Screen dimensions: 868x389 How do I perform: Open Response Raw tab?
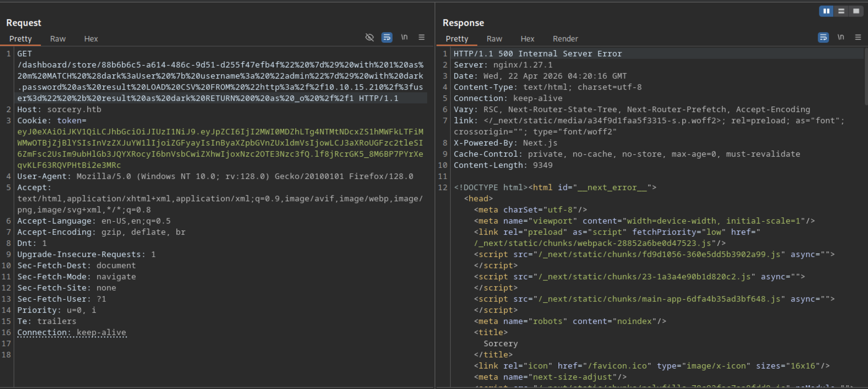(x=494, y=39)
